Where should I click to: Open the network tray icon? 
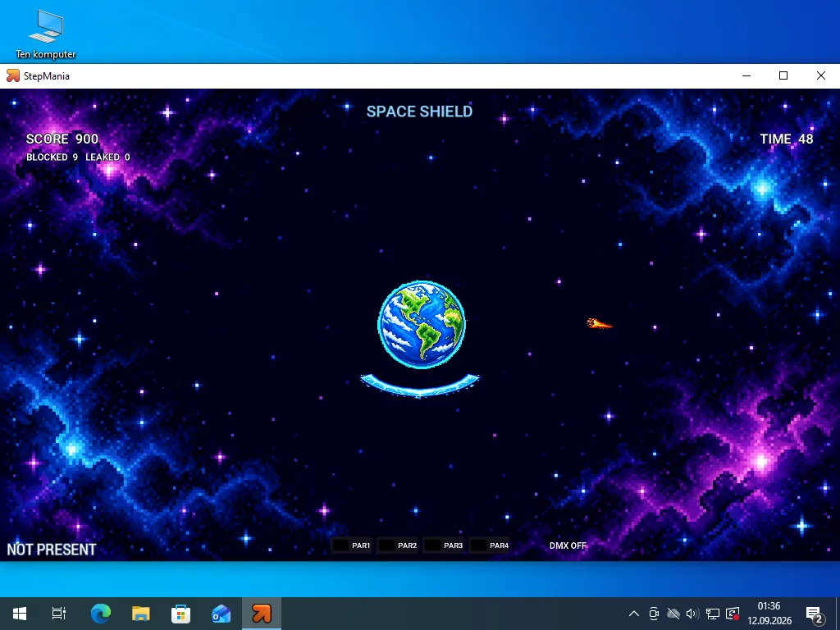(713, 614)
